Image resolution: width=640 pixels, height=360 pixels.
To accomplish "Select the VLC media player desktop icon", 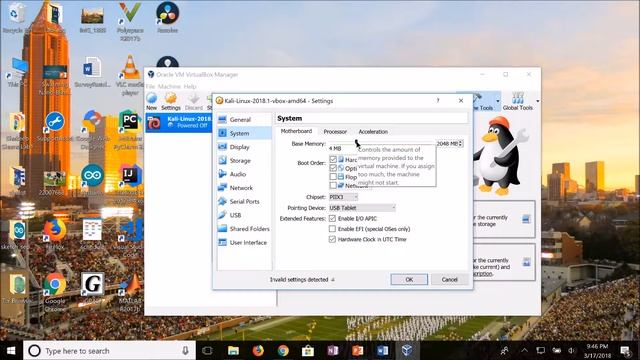I will pyautogui.click(x=130, y=76).
